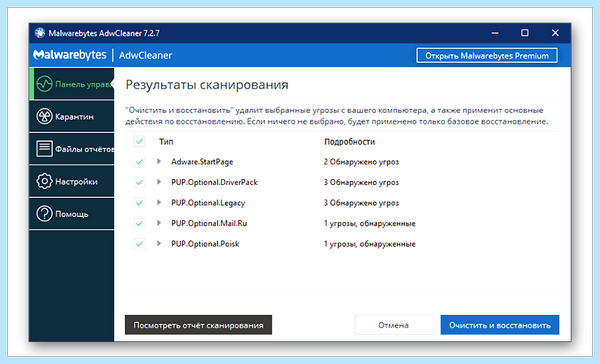
Task: Click Legacy '3 Обнаружено угроз' cell
Action: tap(361, 203)
